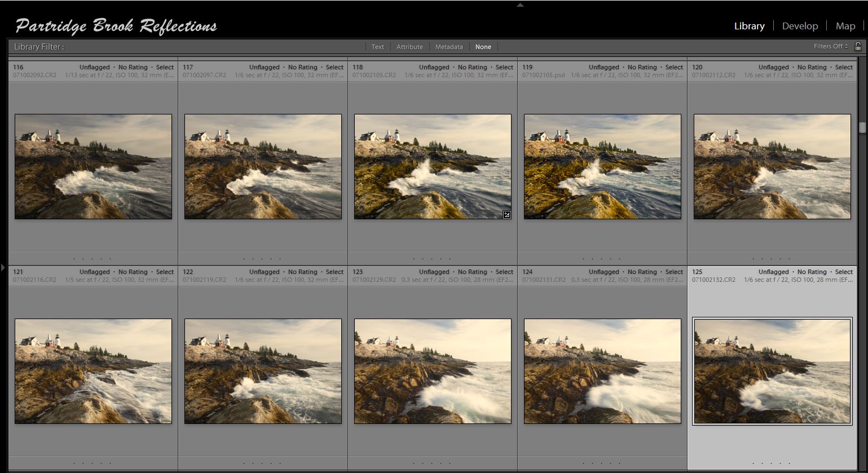The height and width of the screenshot is (473, 868).
Task: Select photo thumbnail 117
Action: 263,167
